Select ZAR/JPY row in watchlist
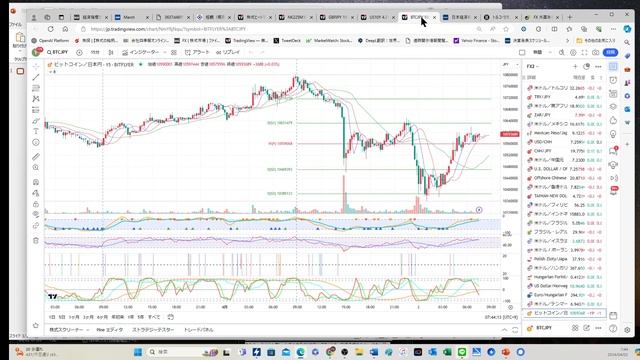The height and width of the screenshot is (360, 640). pyautogui.click(x=564, y=115)
